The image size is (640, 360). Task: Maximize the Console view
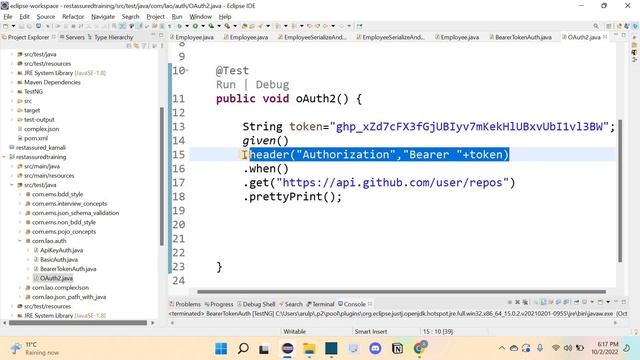pos(623,302)
